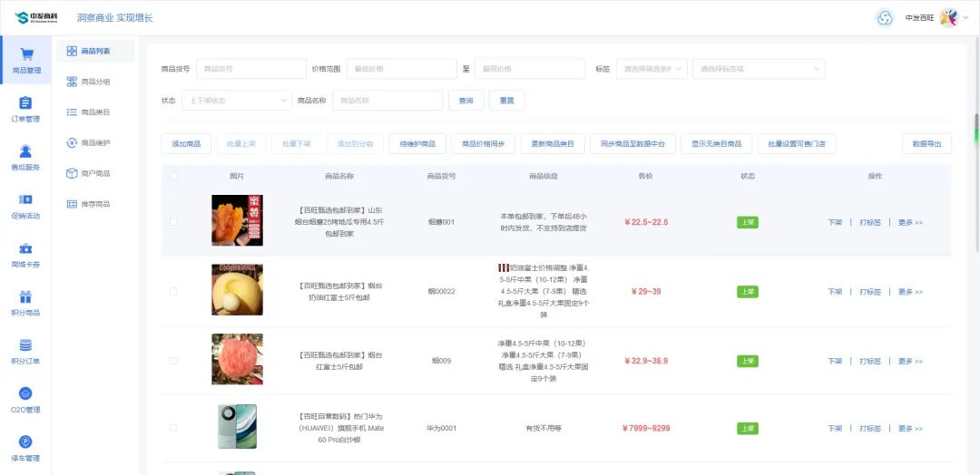The height and width of the screenshot is (475, 980).
Task: Select 商品列表 in the submenu
Action: (95, 51)
